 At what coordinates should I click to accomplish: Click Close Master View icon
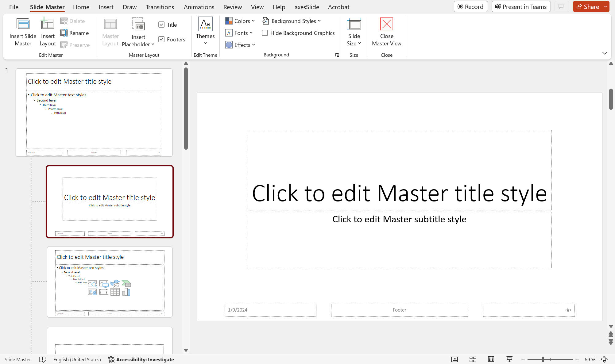click(x=386, y=24)
